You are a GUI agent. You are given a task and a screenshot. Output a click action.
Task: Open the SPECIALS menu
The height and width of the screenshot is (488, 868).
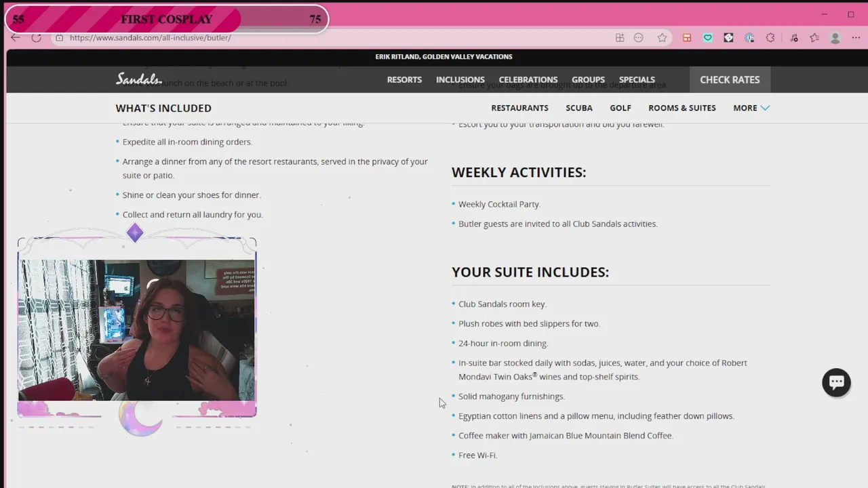[x=637, y=79]
